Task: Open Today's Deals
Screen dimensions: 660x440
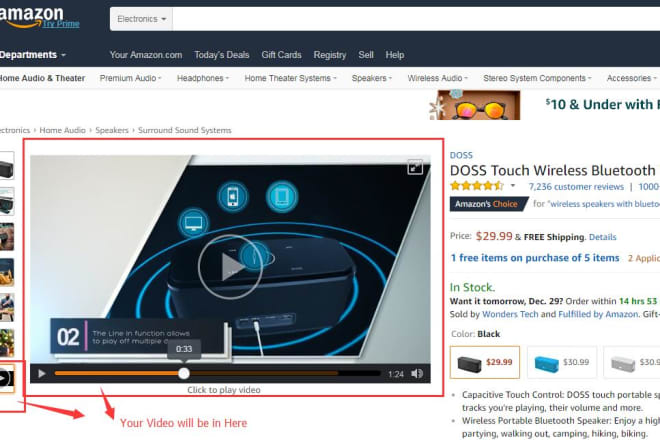Action: 222,55
